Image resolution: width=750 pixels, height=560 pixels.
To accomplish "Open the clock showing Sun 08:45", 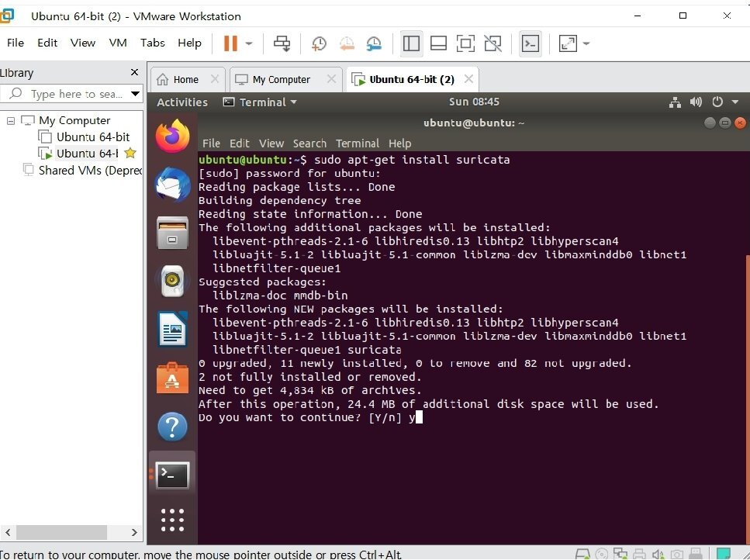I will [x=474, y=102].
